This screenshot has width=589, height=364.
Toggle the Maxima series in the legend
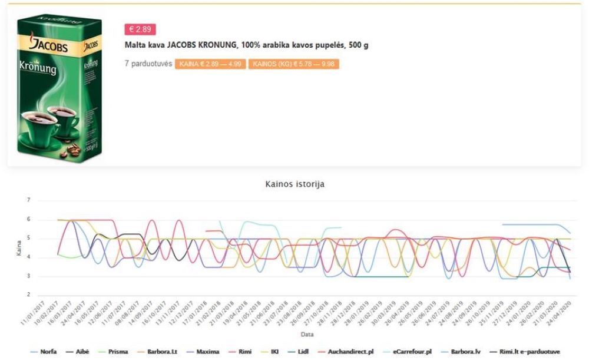(203, 352)
